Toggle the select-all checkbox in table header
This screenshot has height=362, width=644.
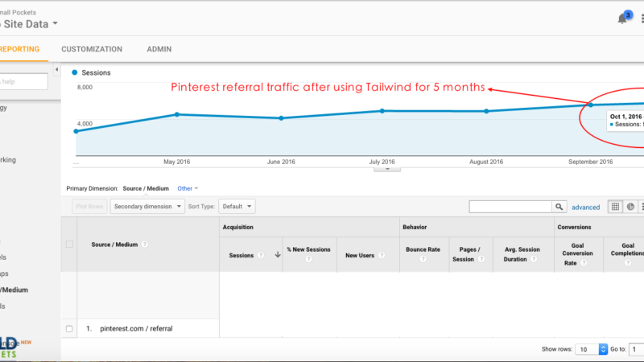click(69, 244)
